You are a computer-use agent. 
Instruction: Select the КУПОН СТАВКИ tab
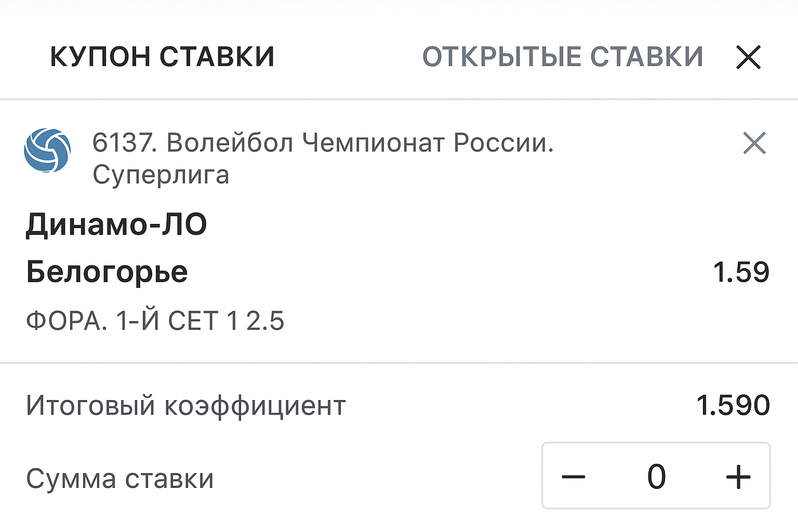tap(162, 57)
